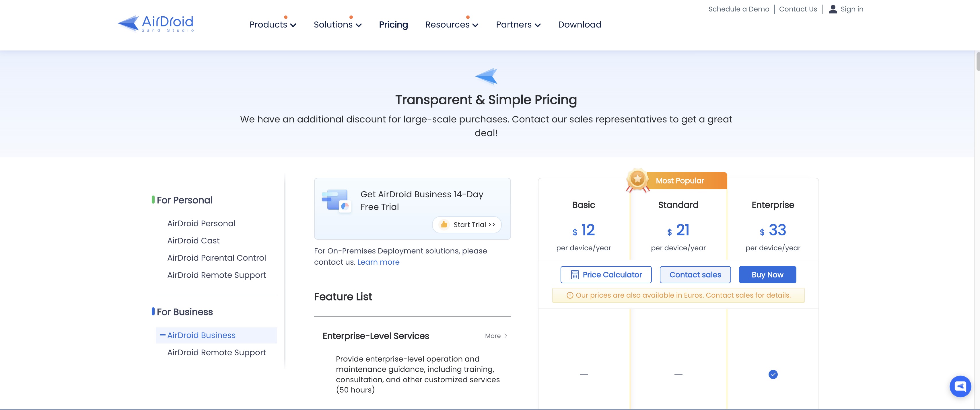Toggle the For Business section
Screen dimensions: 980x410
tap(184, 312)
